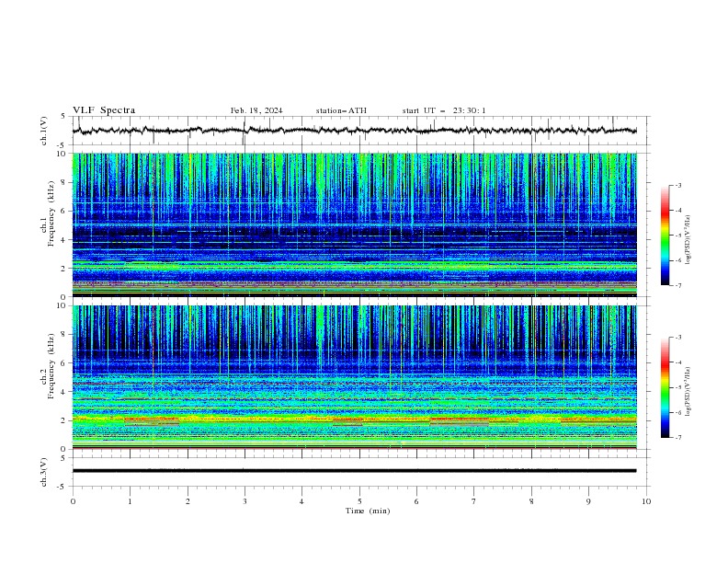728x563 pixels.
Task: Click the "ch.3(V)" axis label
Action: point(44,472)
